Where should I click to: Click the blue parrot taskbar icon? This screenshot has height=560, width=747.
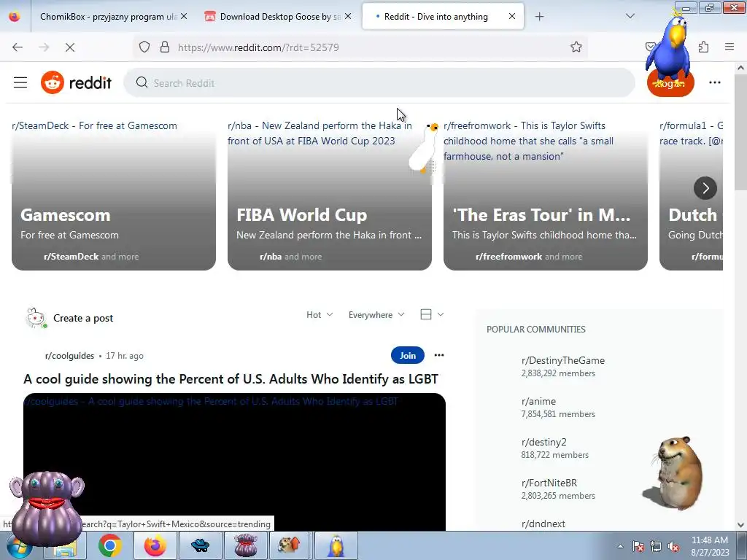(336, 545)
